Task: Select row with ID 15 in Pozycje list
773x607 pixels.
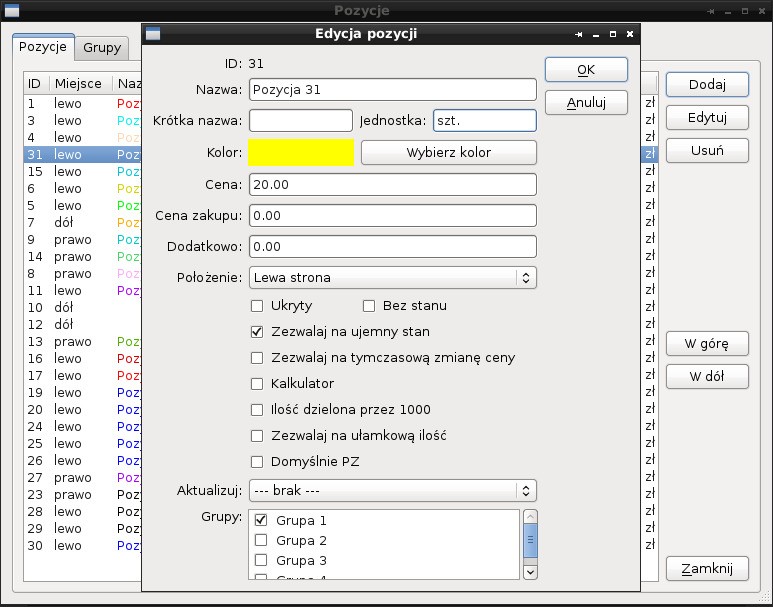Action: point(83,172)
